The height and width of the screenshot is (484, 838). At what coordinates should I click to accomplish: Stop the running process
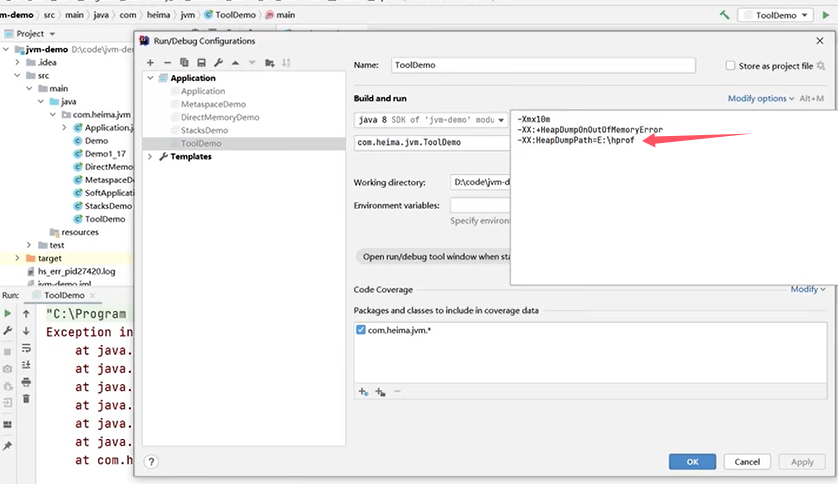(7, 352)
